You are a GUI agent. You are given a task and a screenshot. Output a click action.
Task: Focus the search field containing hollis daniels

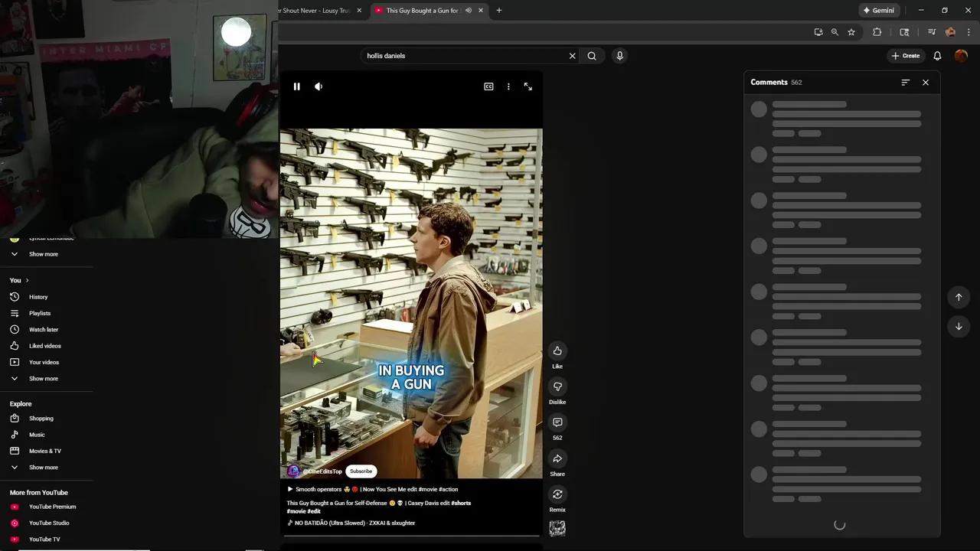[465, 56]
